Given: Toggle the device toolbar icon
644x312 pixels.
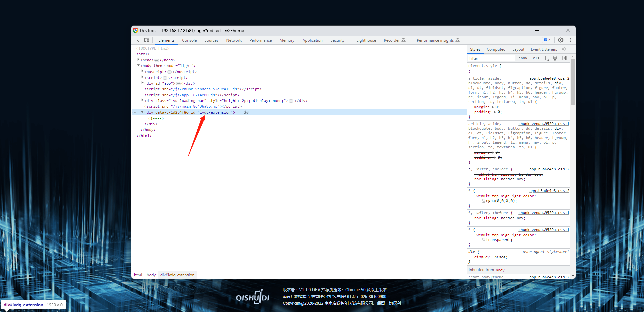Looking at the screenshot, I should click(146, 40).
